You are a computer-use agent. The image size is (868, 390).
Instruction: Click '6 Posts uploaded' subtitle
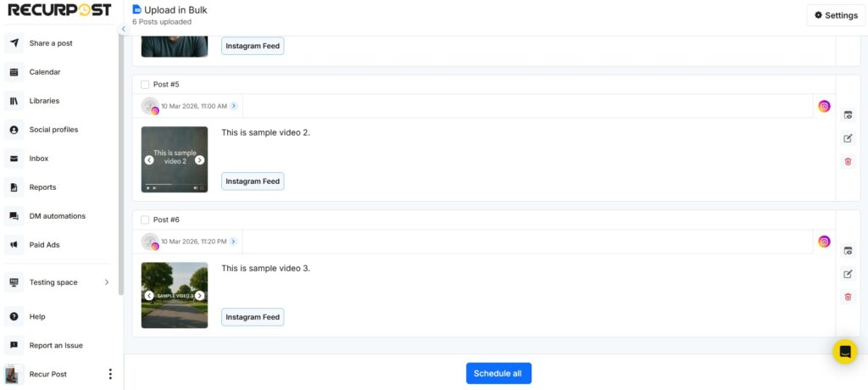pos(162,22)
